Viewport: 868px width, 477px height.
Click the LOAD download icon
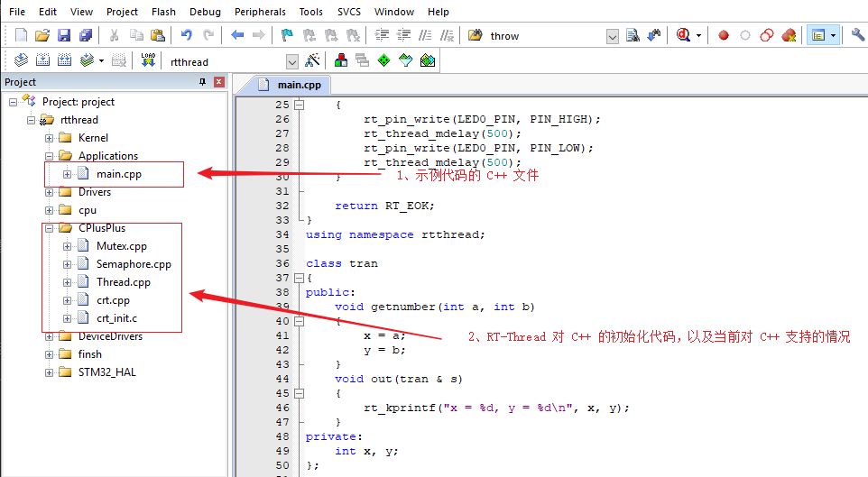pyautogui.click(x=148, y=60)
